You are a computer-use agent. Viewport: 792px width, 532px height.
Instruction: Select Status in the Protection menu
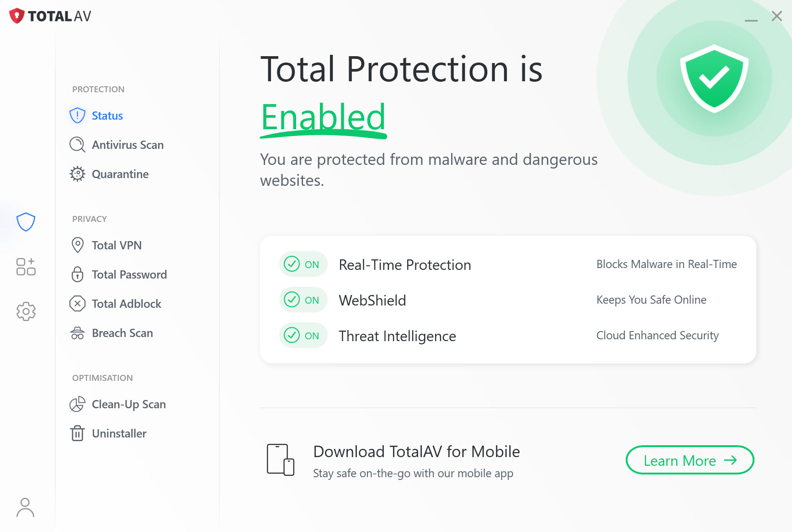(x=107, y=116)
